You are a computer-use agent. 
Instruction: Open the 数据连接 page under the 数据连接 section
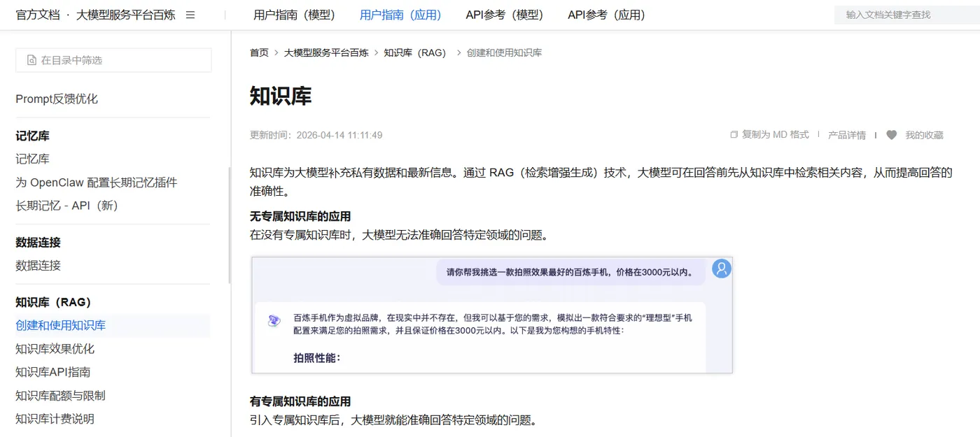(38, 266)
